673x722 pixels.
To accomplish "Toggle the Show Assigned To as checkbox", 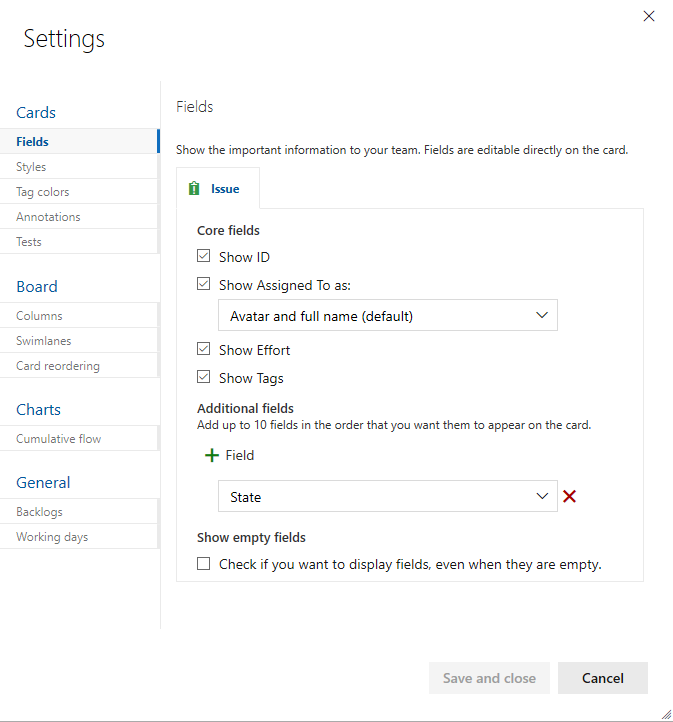I will (x=203, y=284).
